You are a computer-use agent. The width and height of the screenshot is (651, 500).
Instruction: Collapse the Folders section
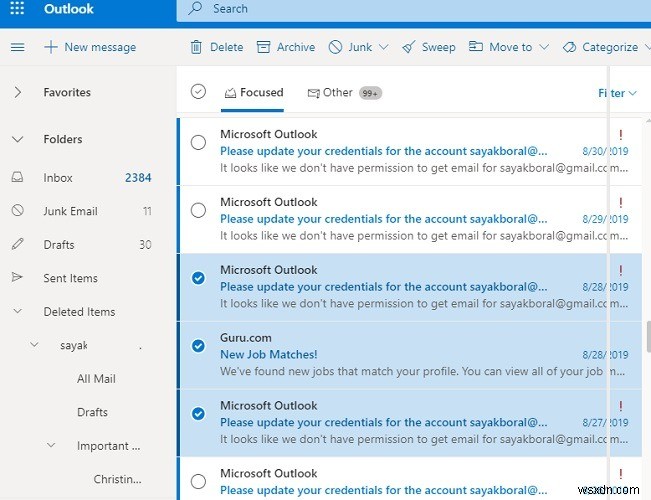(17, 139)
